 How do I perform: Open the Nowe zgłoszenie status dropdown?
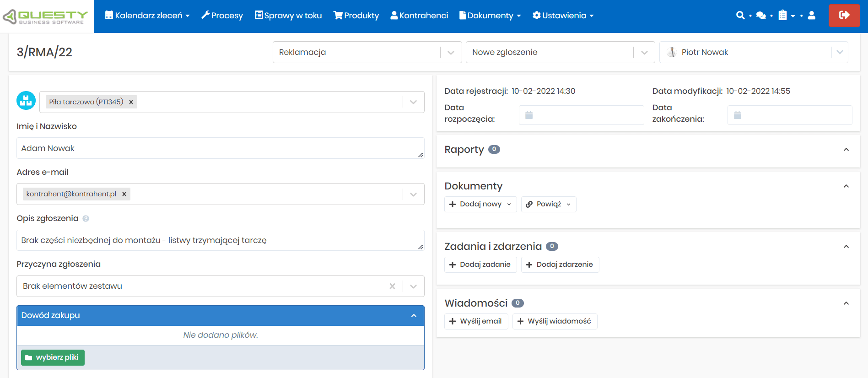click(560, 52)
